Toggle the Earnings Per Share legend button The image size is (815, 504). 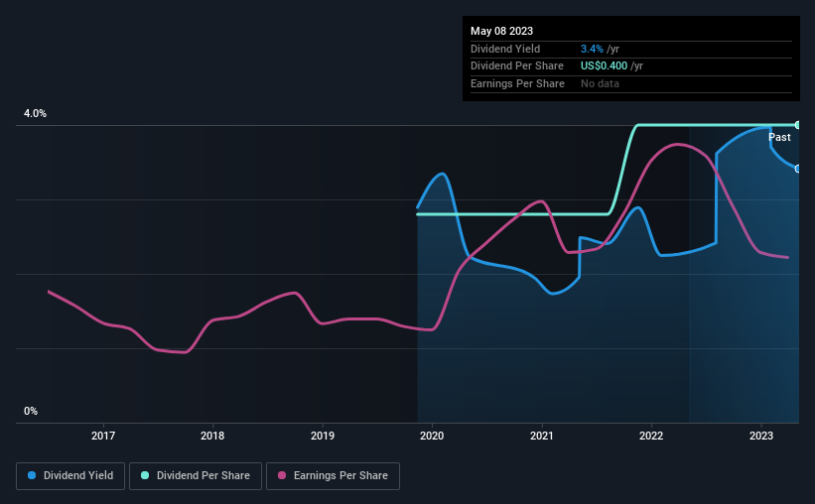click(333, 476)
